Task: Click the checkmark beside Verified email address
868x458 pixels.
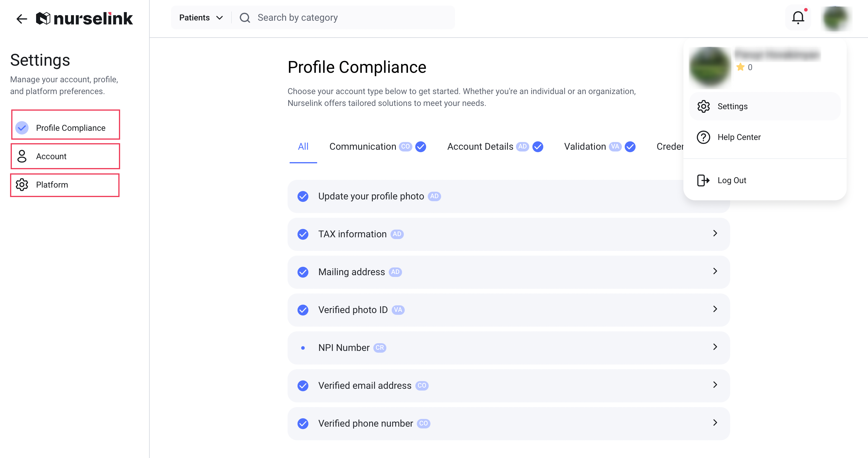Action: pyautogui.click(x=303, y=386)
